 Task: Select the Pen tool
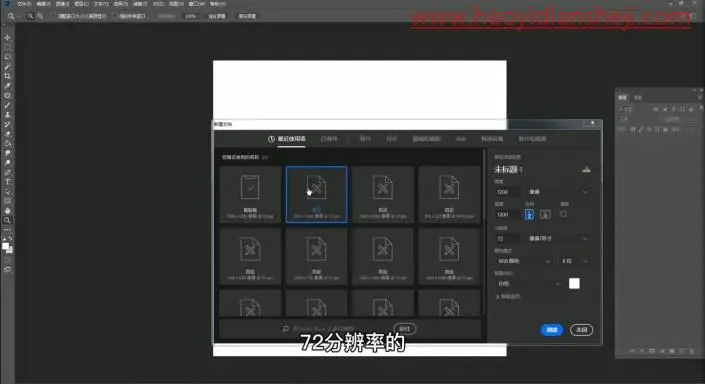7,172
